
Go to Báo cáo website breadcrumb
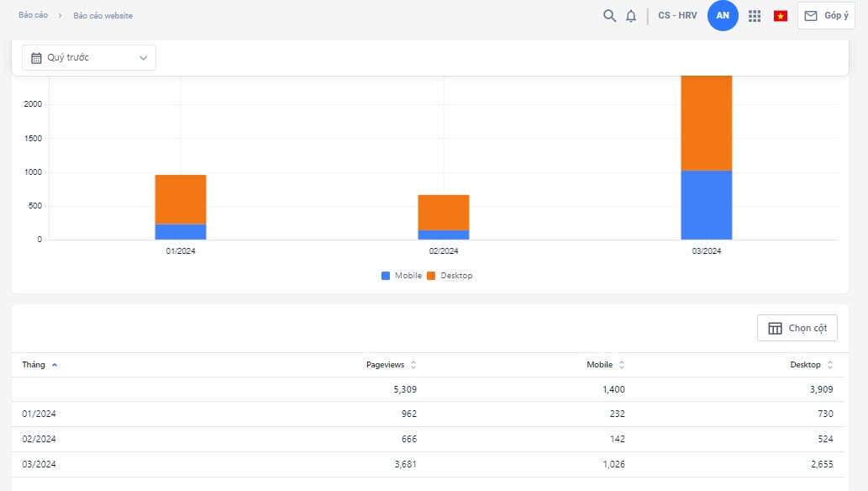(x=103, y=16)
